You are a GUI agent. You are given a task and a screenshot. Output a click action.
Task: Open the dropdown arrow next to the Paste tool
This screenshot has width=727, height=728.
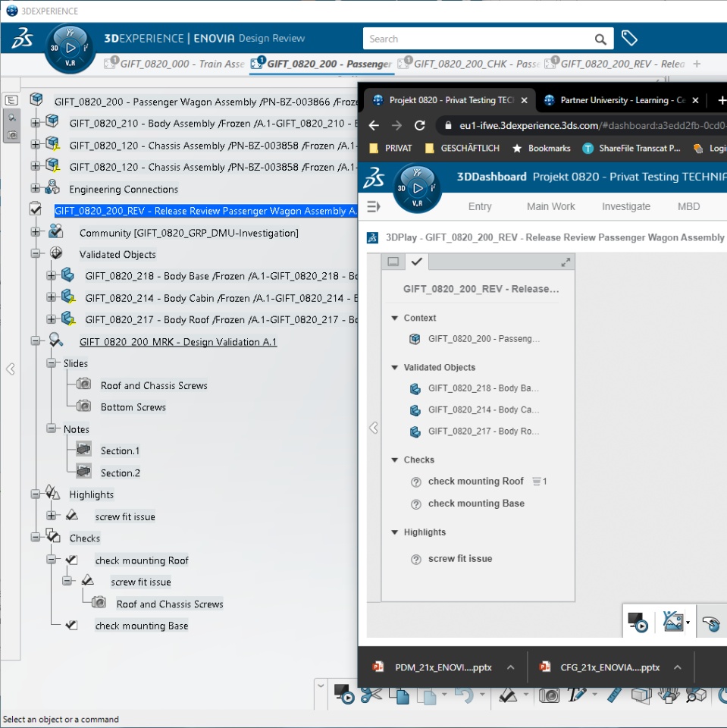(x=444, y=695)
